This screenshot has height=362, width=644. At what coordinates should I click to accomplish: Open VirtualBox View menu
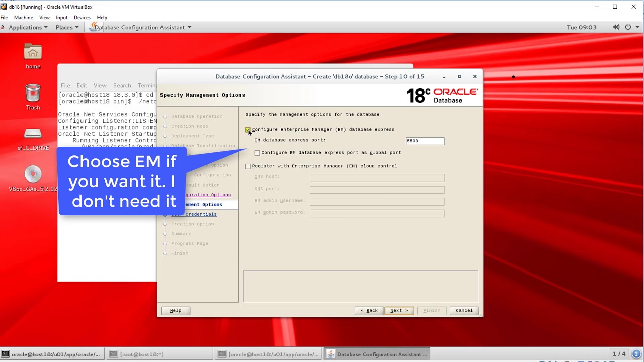pos(44,17)
